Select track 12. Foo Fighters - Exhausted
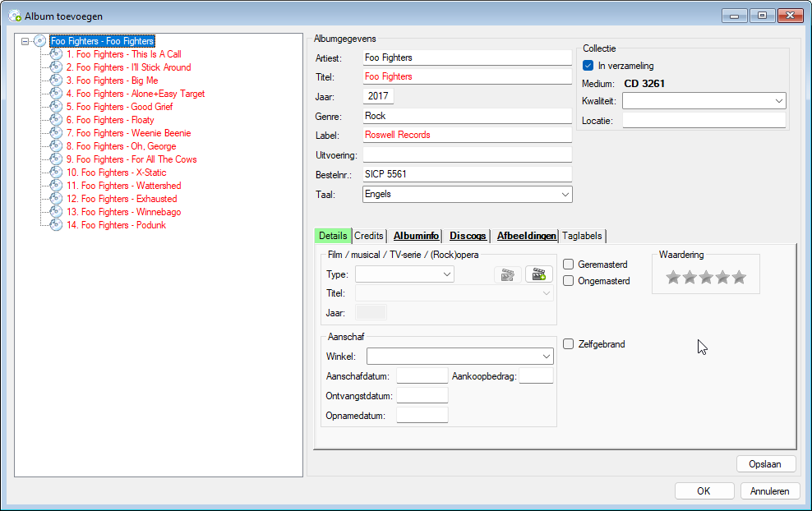 (x=122, y=199)
